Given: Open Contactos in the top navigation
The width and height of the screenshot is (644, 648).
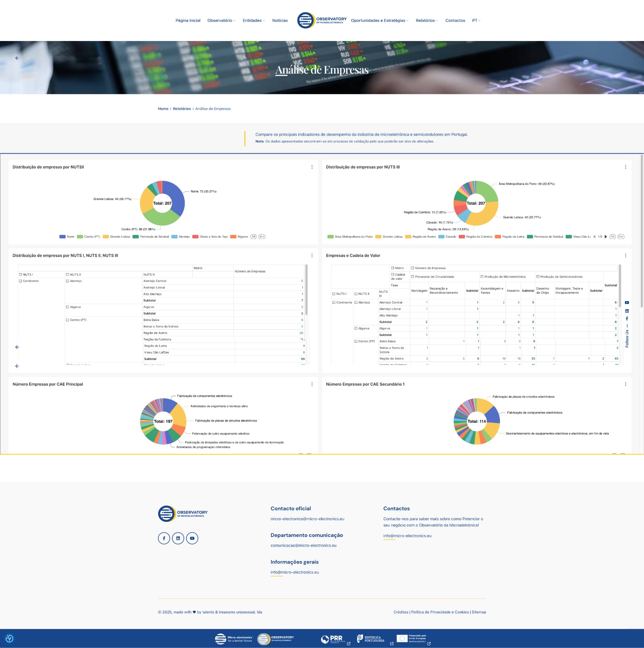Looking at the screenshot, I should click(x=455, y=21).
